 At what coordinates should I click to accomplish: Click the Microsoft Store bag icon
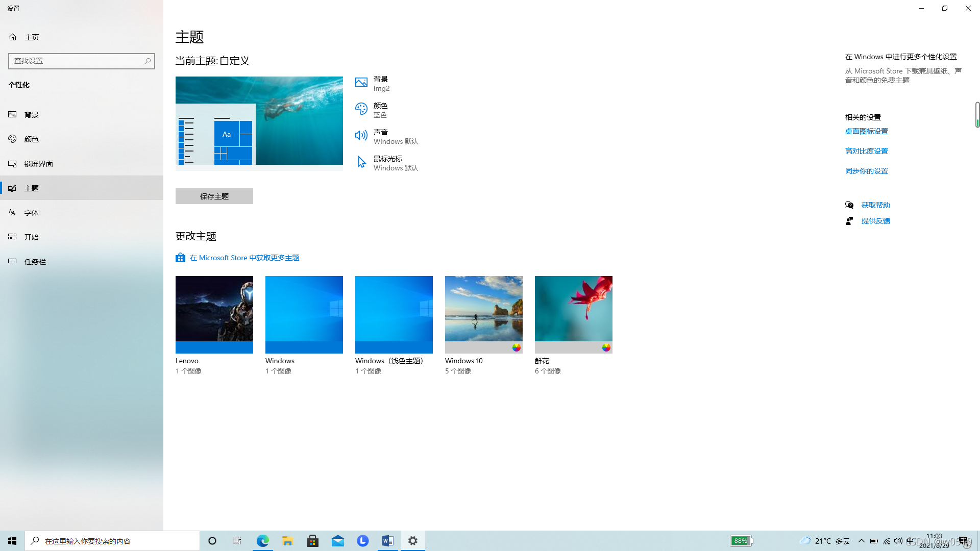180,258
